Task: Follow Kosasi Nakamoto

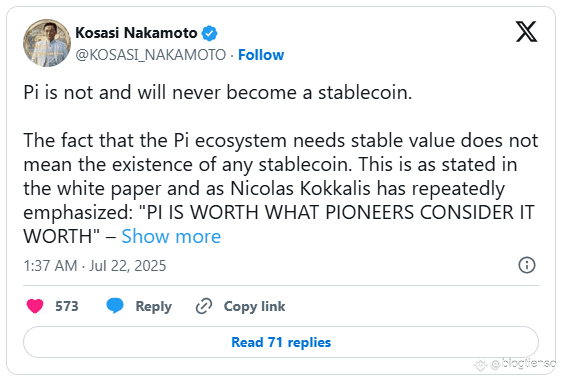Action: [x=261, y=55]
